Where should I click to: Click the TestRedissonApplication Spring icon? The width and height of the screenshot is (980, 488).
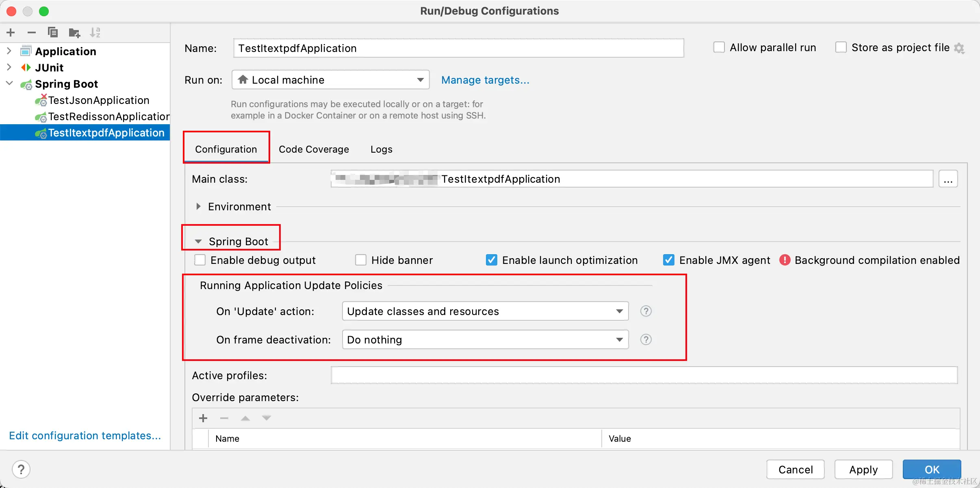(41, 117)
